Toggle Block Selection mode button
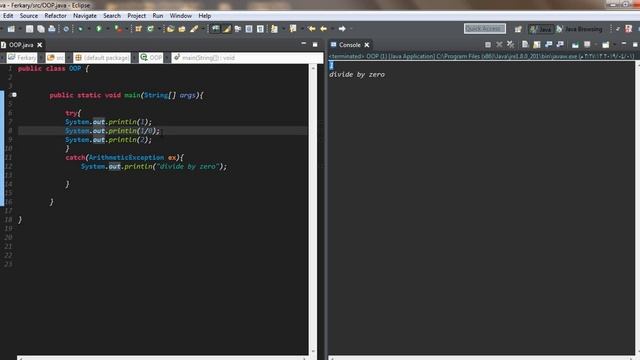This screenshot has height=360, width=640. pyautogui.click(x=249, y=29)
